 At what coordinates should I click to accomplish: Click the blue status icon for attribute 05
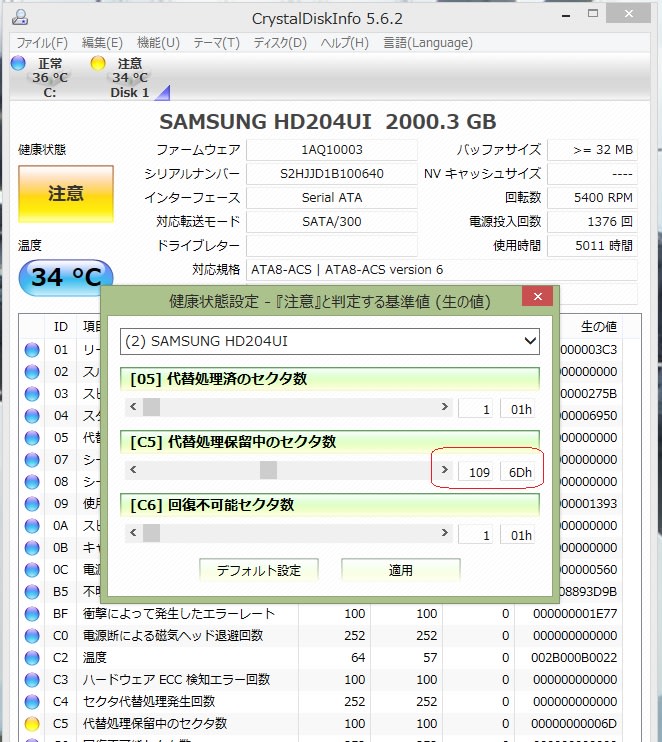pyautogui.click(x=32, y=438)
